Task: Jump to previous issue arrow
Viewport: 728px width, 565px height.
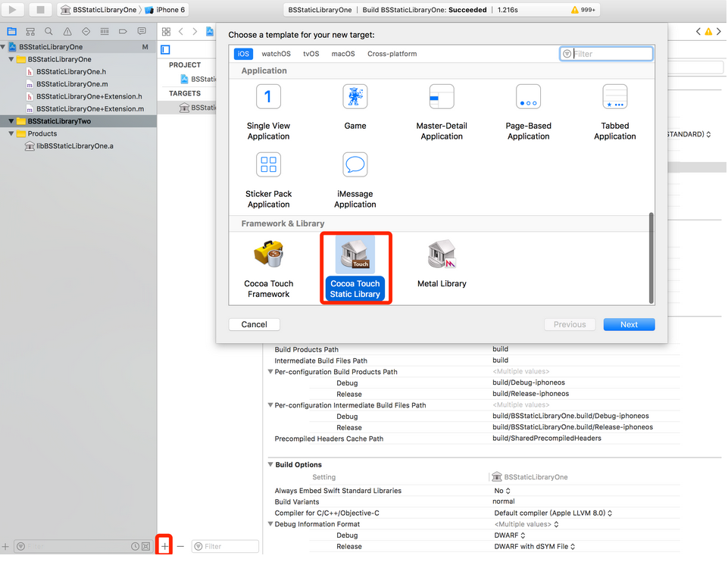Action: coord(698,32)
